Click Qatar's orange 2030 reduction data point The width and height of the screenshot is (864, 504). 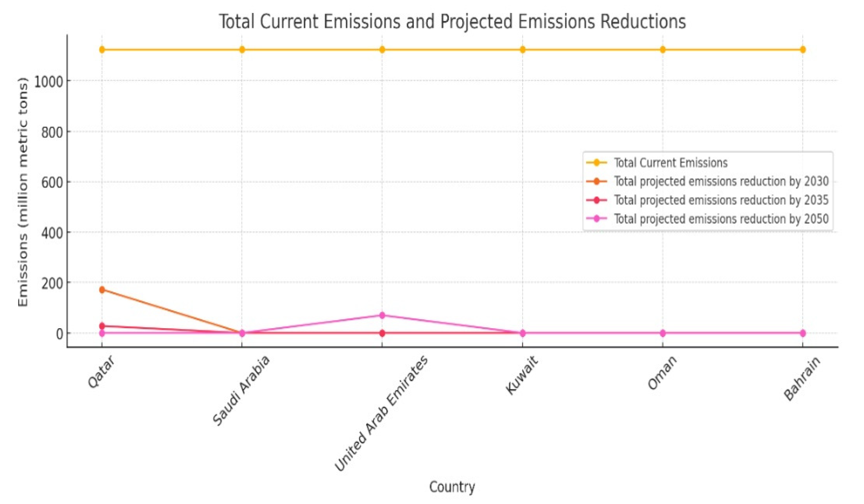102,290
